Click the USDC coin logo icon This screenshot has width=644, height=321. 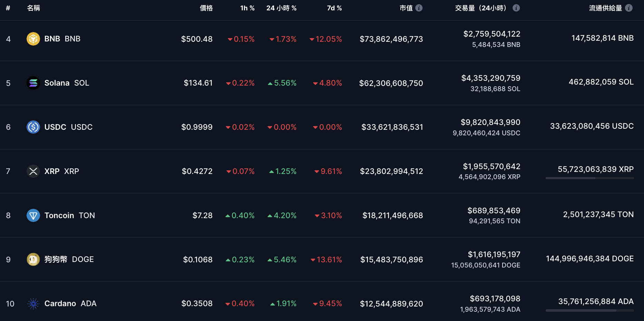tap(33, 127)
